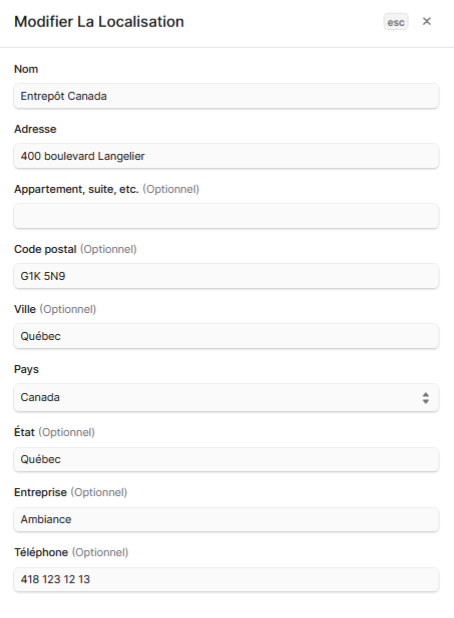
Task: Focus the Ville input containing Québec
Action: (x=226, y=336)
